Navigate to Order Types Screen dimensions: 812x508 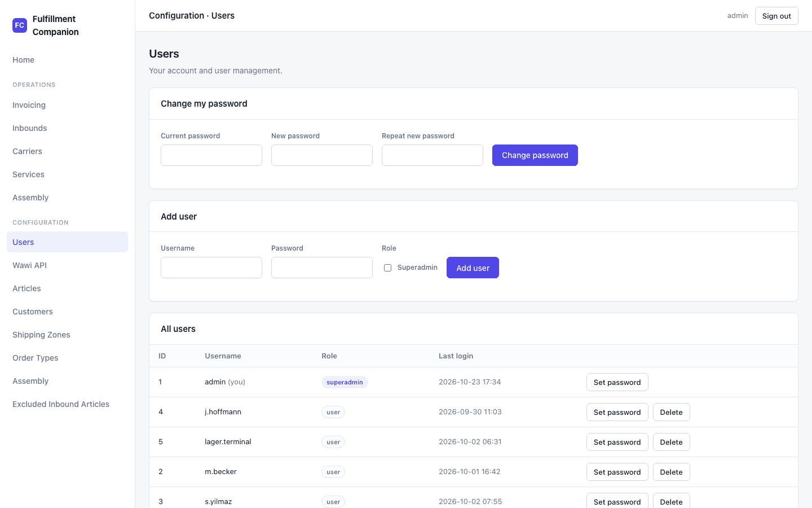pos(67,358)
